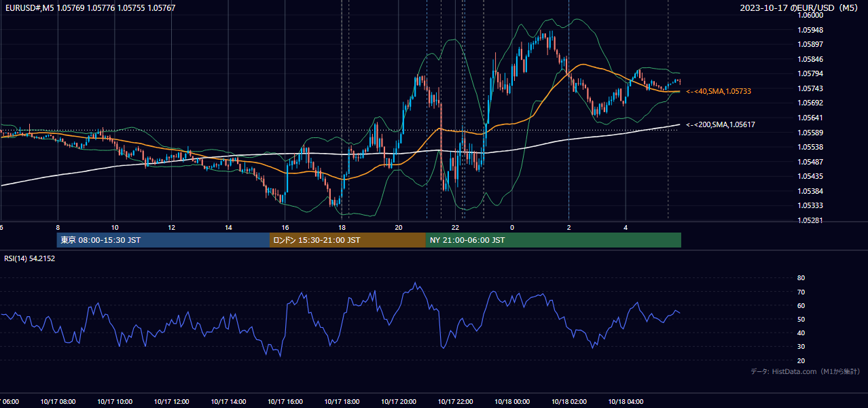This screenshot has height=408, width=868.
Task: Click hour label 14 under price chart
Action: (228, 228)
